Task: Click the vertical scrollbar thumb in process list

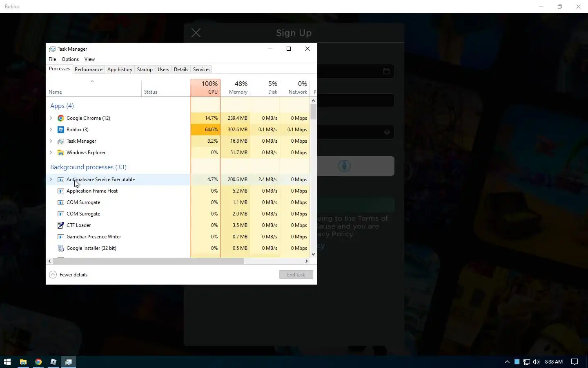Action: coord(313,112)
